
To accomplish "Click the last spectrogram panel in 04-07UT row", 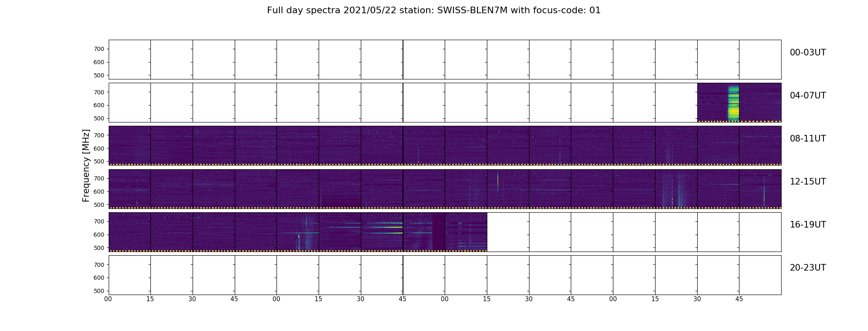I will click(760, 103).
